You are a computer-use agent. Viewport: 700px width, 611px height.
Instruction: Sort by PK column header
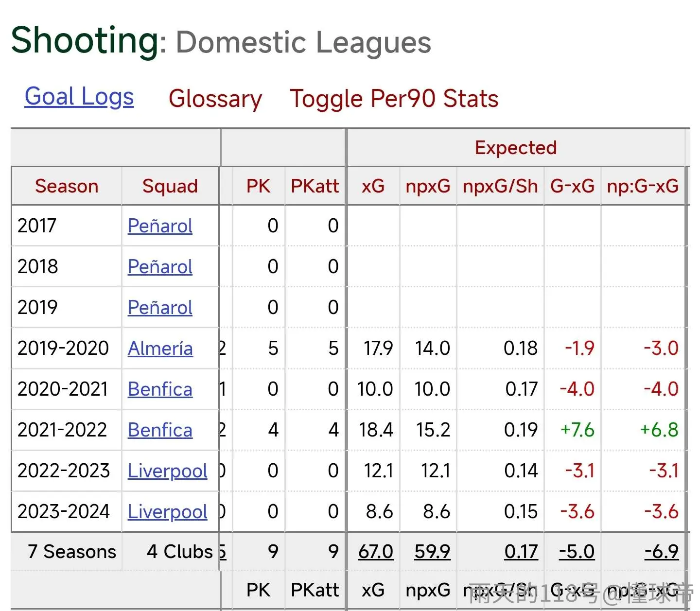(x=258, y=186)
